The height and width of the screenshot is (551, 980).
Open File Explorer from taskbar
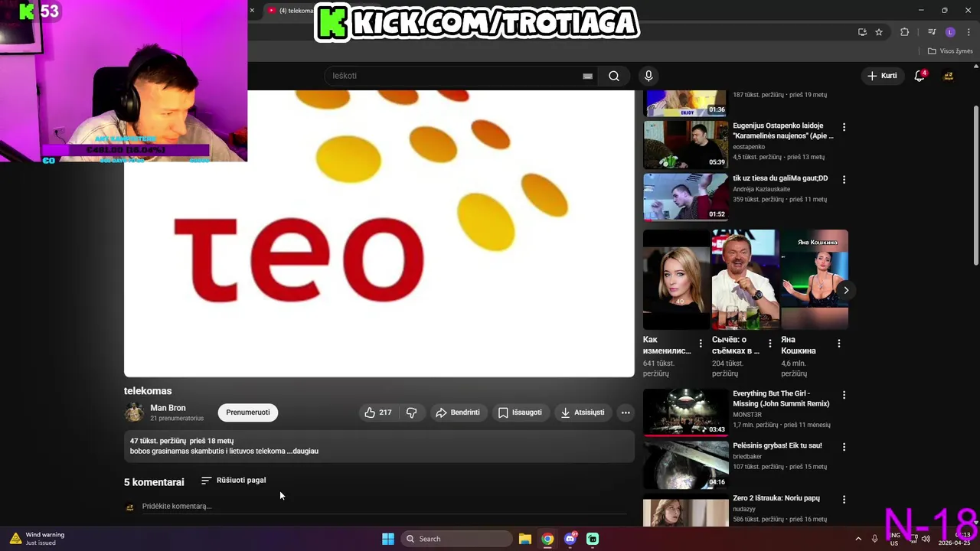pos(524,539)
